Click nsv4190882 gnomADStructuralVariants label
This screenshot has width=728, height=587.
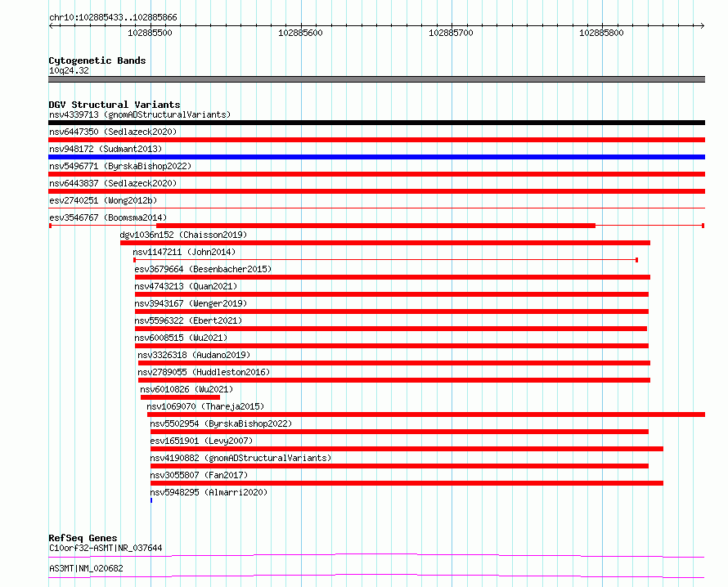[241, 458]
